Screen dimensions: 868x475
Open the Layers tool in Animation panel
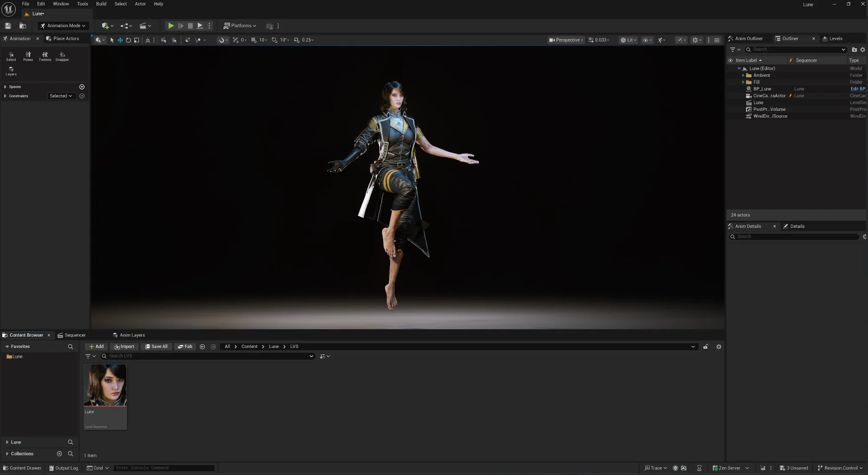(11, 71)
